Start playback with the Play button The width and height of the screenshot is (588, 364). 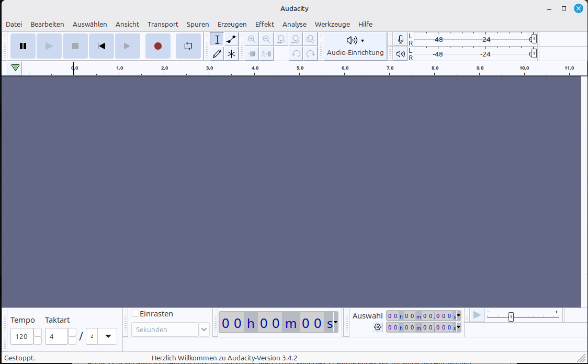(49, 46)
